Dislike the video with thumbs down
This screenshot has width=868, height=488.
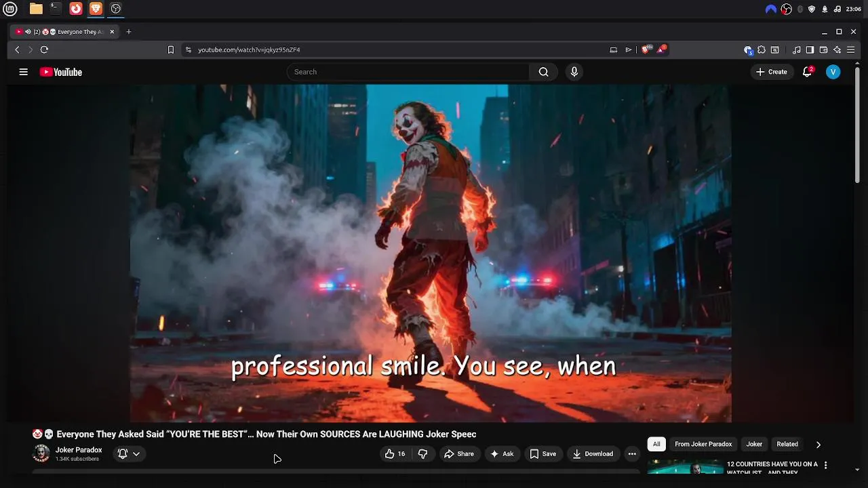point(422,454)
